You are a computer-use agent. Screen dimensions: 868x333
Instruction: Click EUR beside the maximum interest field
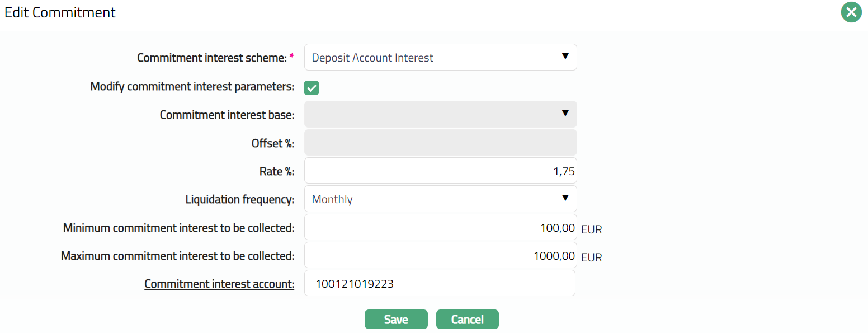click(591, 257)
